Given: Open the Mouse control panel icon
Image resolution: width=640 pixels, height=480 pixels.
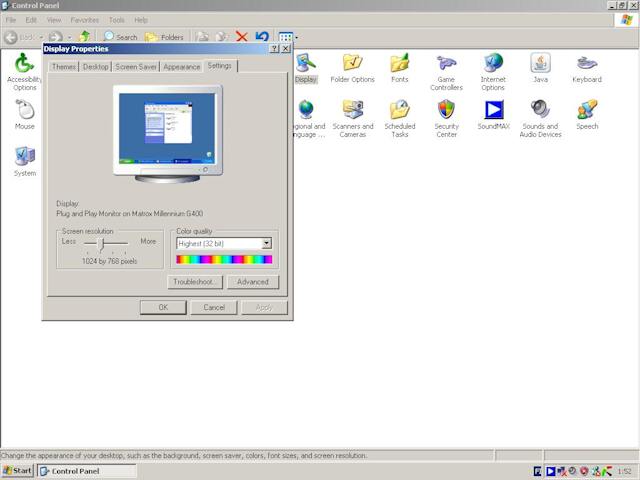Looking at the screenshot, I should tap(24, 115).
